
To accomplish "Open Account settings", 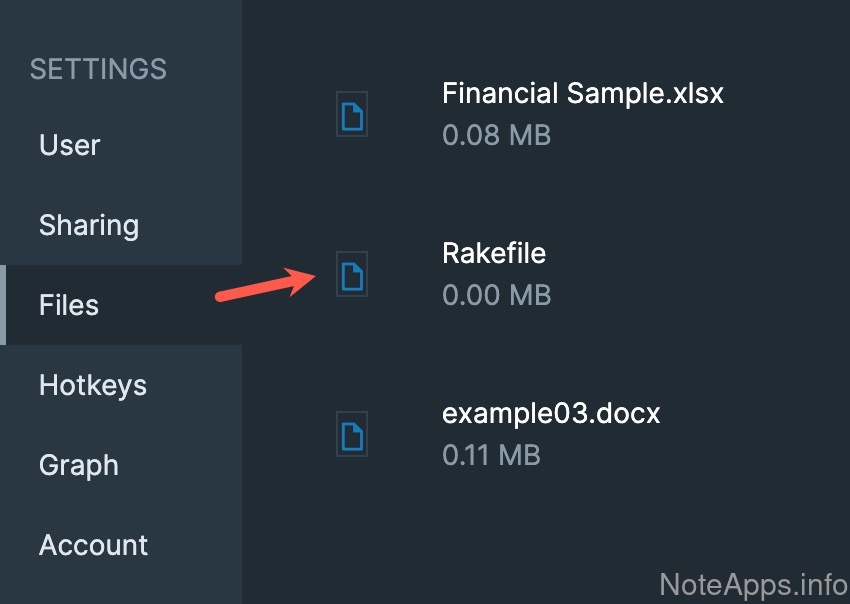I will click(93, 545).
